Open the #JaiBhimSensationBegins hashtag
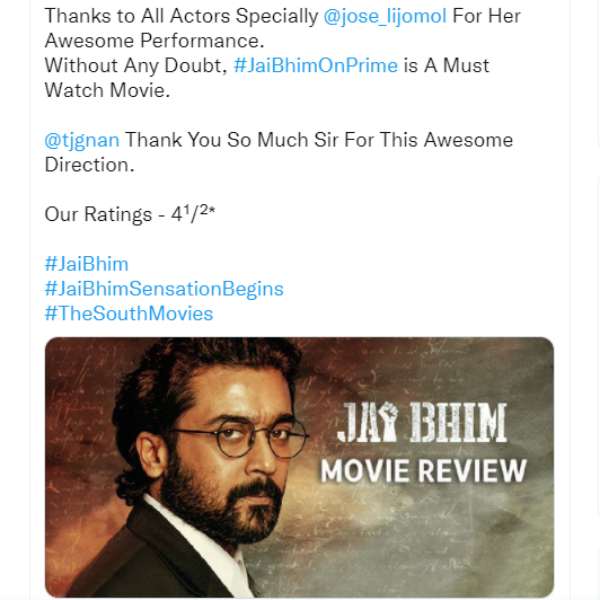The width and height of the screenshot is (600, 600). pyautogui.click(x=164, y=289)
